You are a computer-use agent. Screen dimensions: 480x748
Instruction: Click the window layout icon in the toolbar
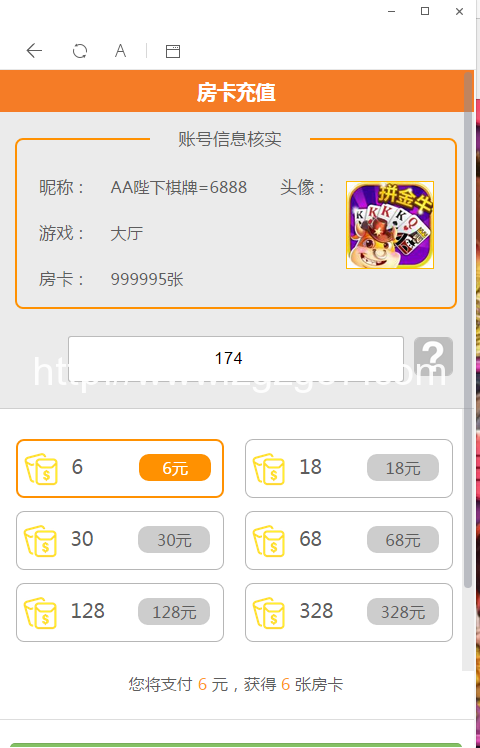(173, 51)
